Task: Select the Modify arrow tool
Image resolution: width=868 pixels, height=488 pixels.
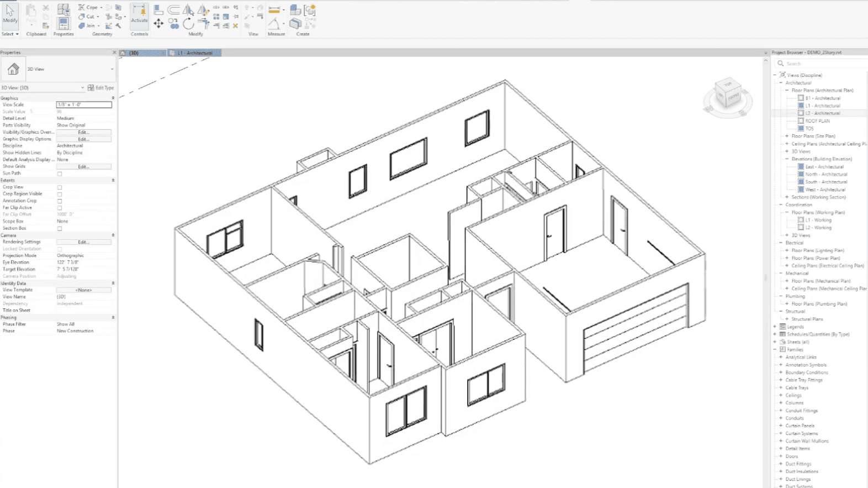Action: (x=10, y=15)
